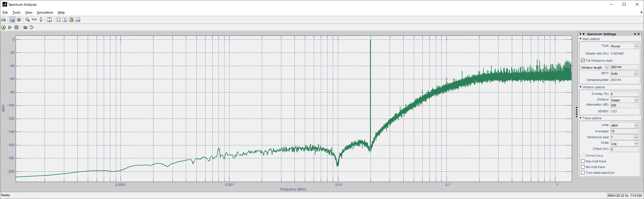Image resolution: width=644 pixels, height=199 pixels.
Task: Open the Simulation menu
Action: pyautogui.click(x=45, y=12)
